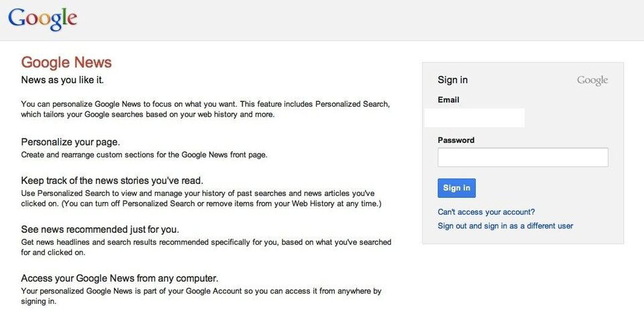Click "Keep track of the news stories you've read."
The width and height of the screenshot is (644, 322).
[x=112, y=180]
